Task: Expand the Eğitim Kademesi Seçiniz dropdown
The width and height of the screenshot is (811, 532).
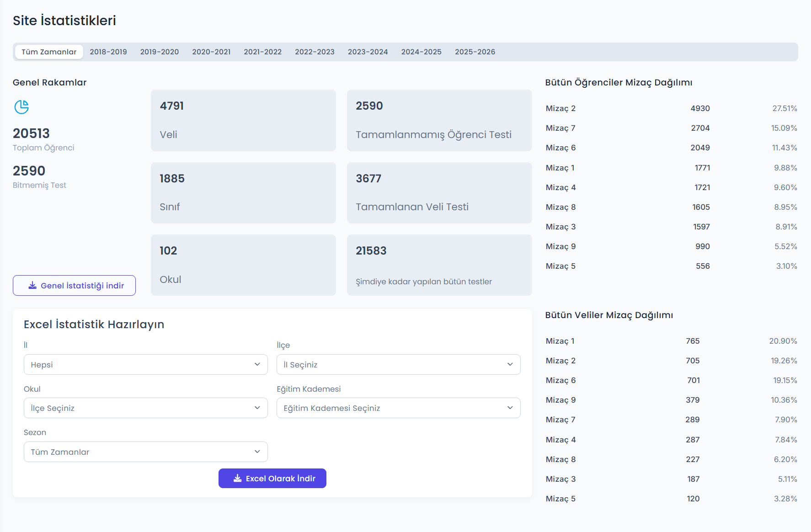Action: point(398,408)
